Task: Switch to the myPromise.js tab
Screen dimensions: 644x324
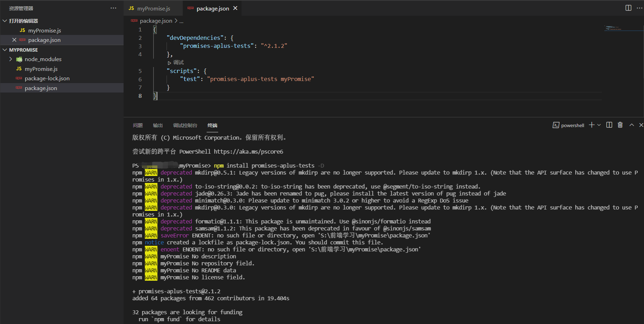Action: [x=153, y=8]
